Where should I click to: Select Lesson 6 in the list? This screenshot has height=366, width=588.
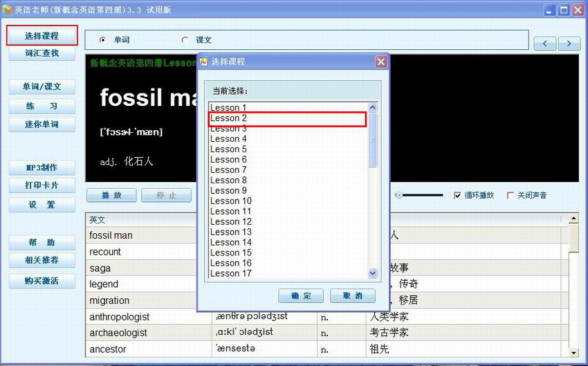288,159
